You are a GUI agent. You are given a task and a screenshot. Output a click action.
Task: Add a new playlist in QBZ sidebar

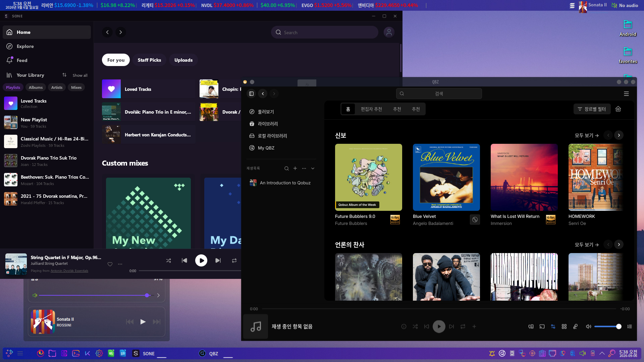click(x=295, y=168)
